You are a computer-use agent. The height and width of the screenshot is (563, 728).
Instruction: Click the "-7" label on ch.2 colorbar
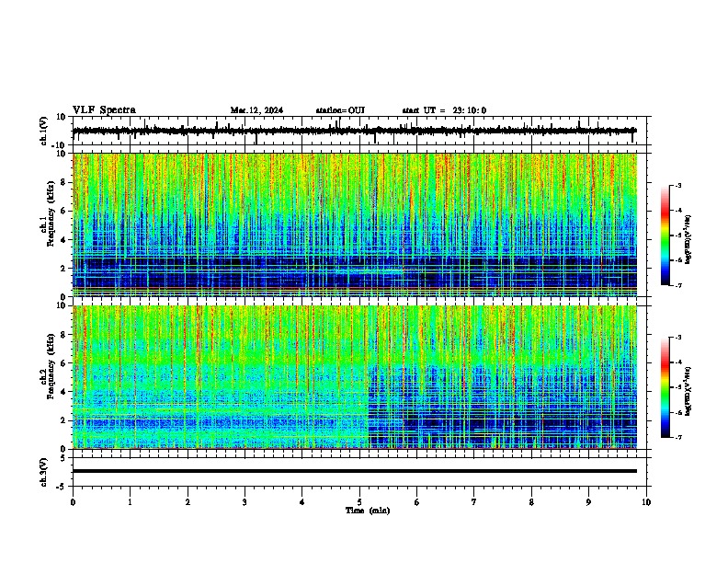677,437
